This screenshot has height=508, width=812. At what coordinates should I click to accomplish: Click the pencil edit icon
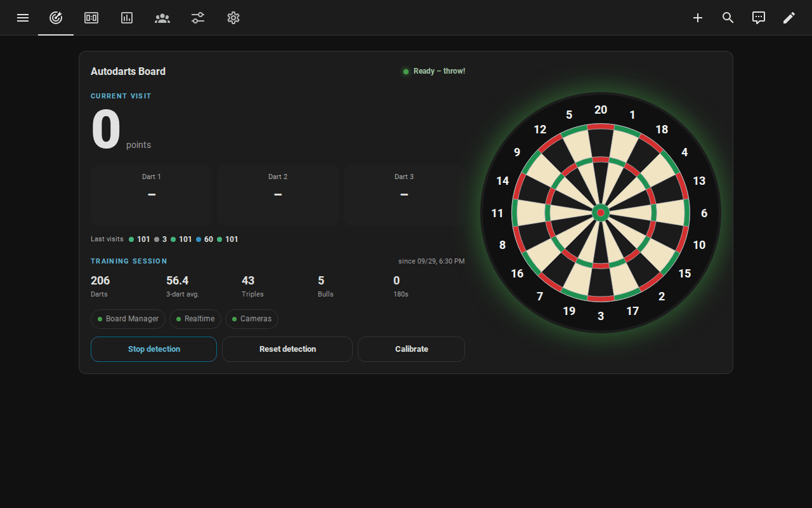[789, 18]
